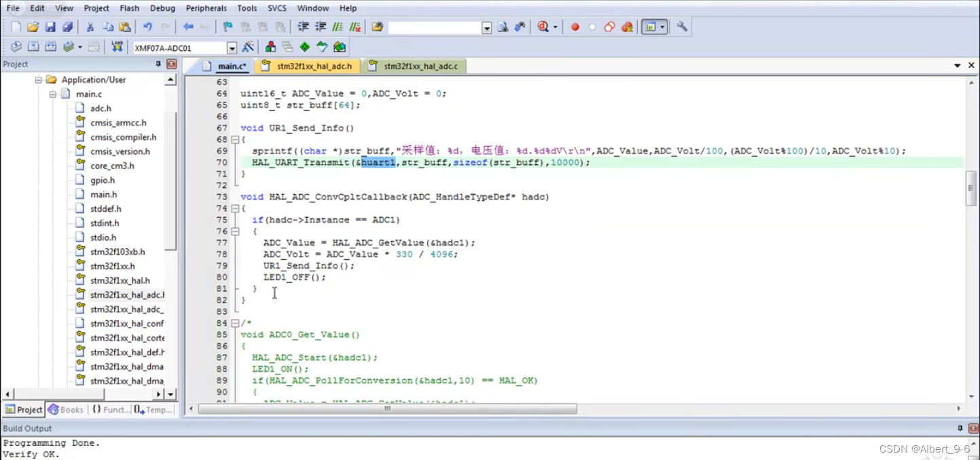
Task: Click the Comment selection icon
Action: (338, 26)
